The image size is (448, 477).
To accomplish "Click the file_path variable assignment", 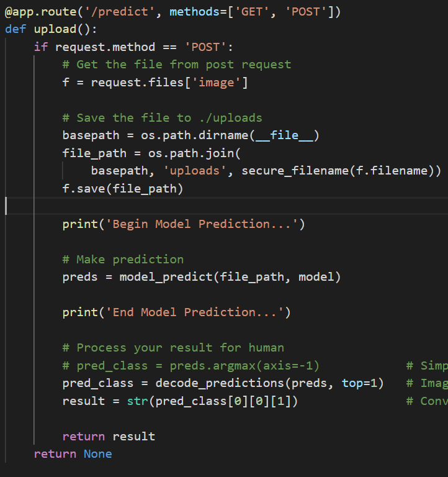I will click(x=94, y=153).
